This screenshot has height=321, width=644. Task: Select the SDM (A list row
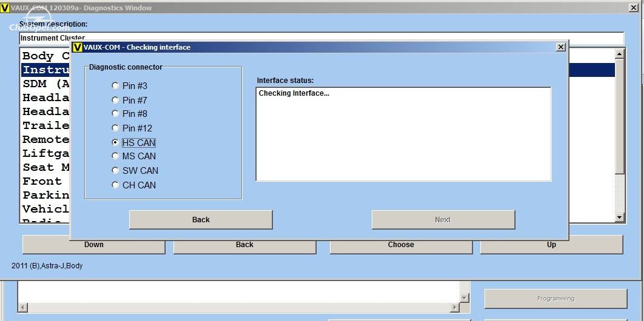pyautogui.click(x=45, y=84)
